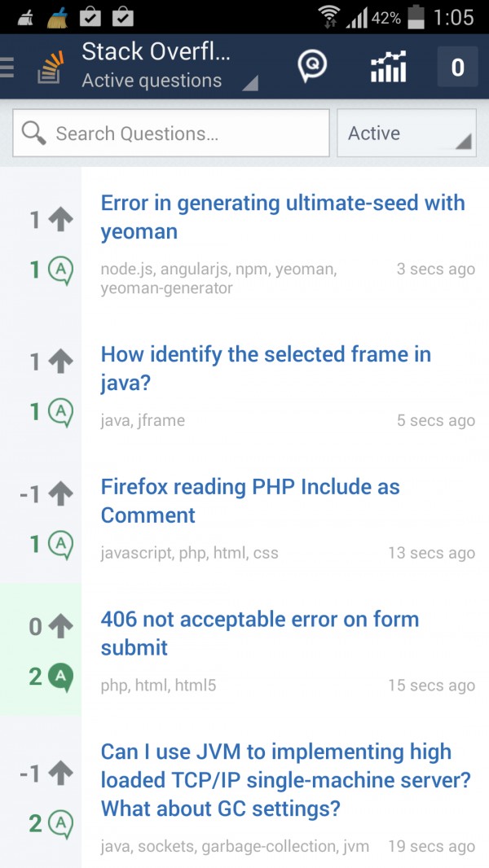The image size is (489, 868).
Task: Tap the 'java, jframe' tags line
Action: [143, 420]
